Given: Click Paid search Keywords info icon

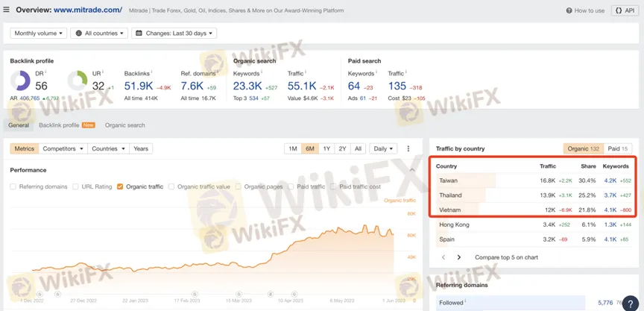Looking at the screenshot, I should pyautogui.click(x=376, y=72).
